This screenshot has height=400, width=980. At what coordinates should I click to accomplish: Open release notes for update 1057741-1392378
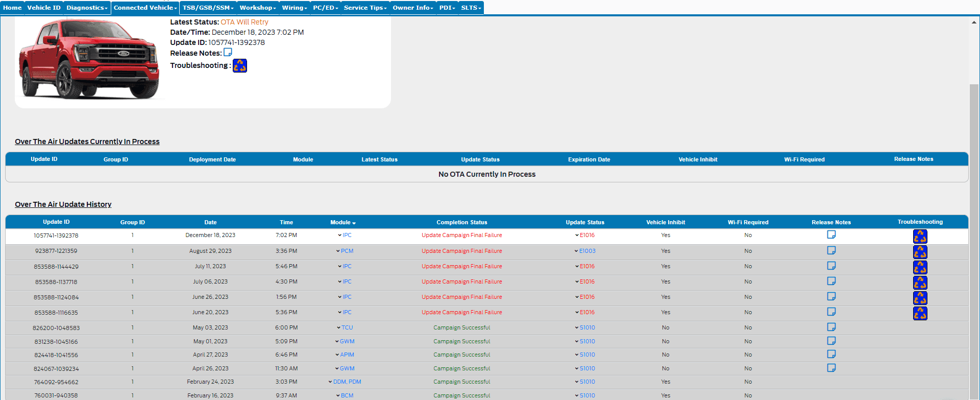[x=831, y=234]
